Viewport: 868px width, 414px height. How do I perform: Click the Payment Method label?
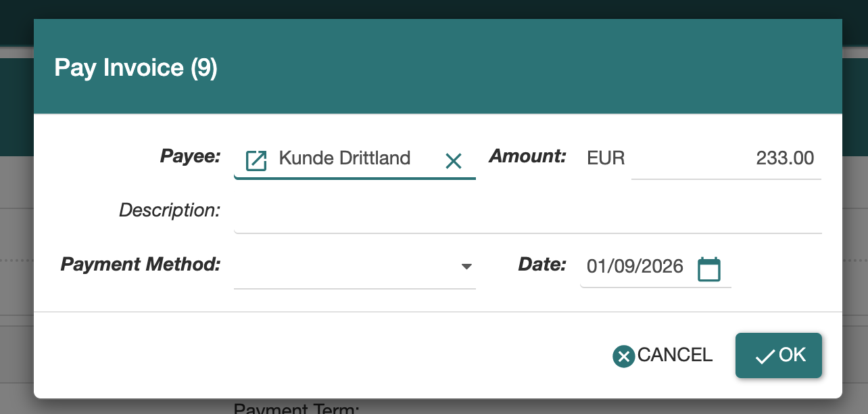pos(141,264)
